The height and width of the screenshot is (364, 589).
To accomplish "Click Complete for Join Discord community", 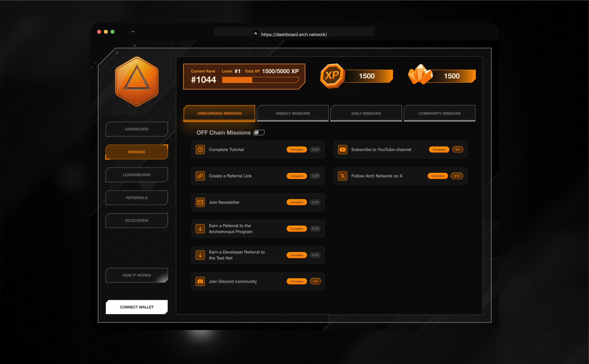I will coord(297,281).
